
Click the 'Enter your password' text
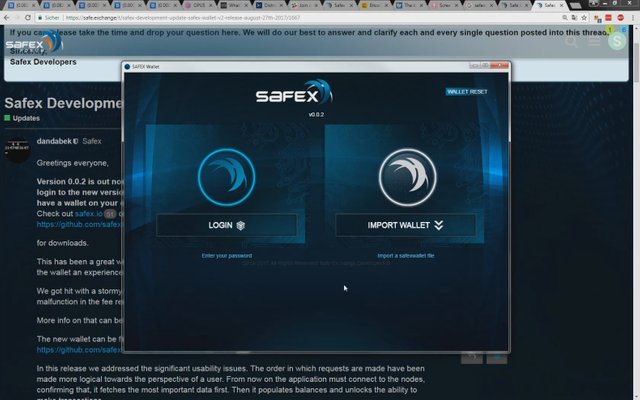pos(227,256)
